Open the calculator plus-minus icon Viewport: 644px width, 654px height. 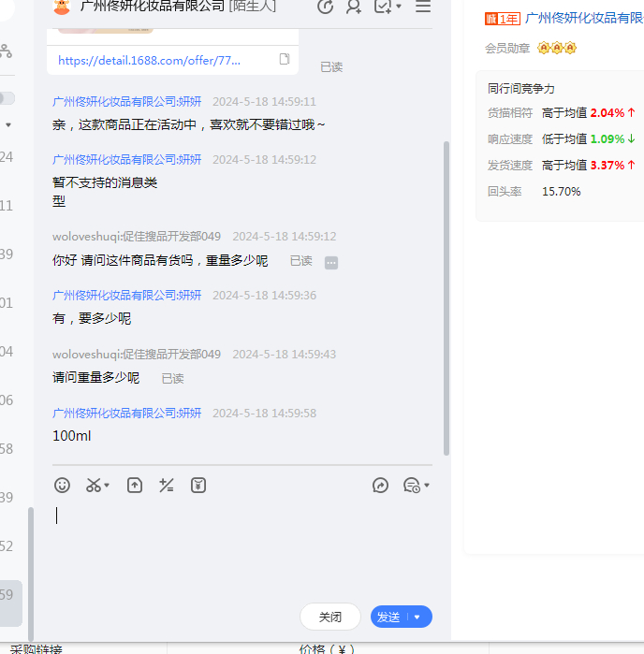click(167, 485)
